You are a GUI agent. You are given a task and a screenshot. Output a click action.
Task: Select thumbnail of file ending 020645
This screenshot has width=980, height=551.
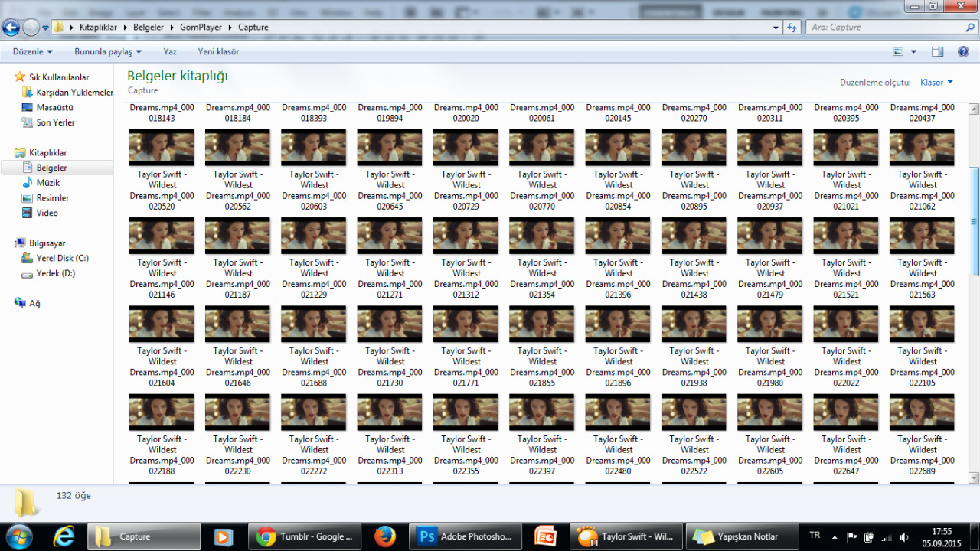390,147
